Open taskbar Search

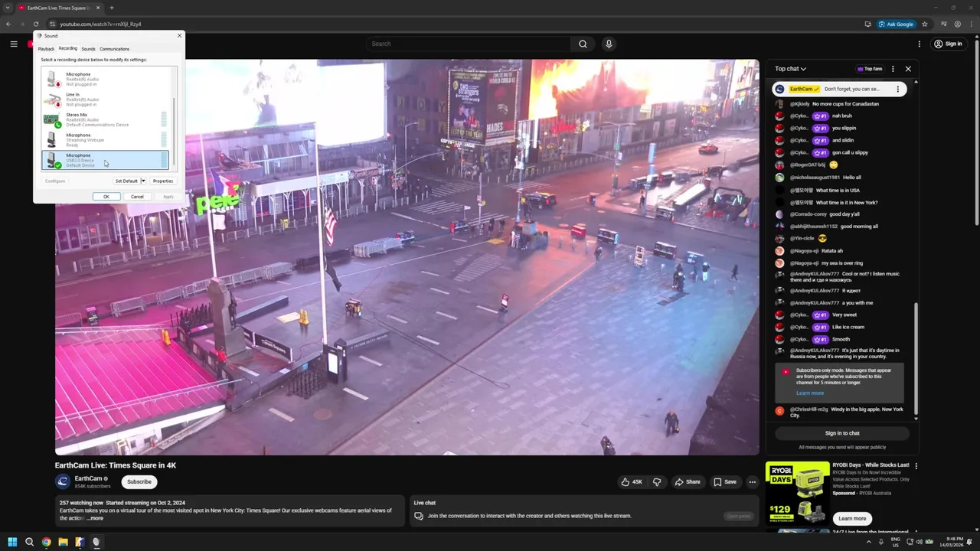(29, 542)
